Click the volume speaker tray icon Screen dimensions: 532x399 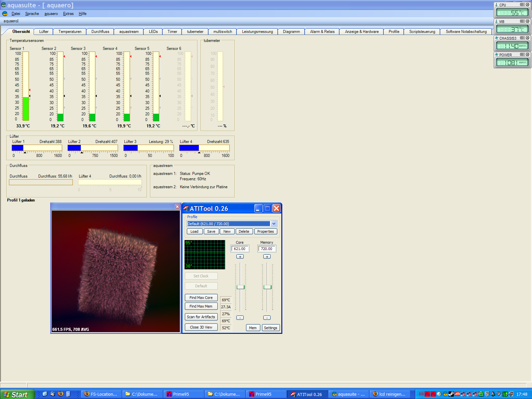(x=499, y=394)
